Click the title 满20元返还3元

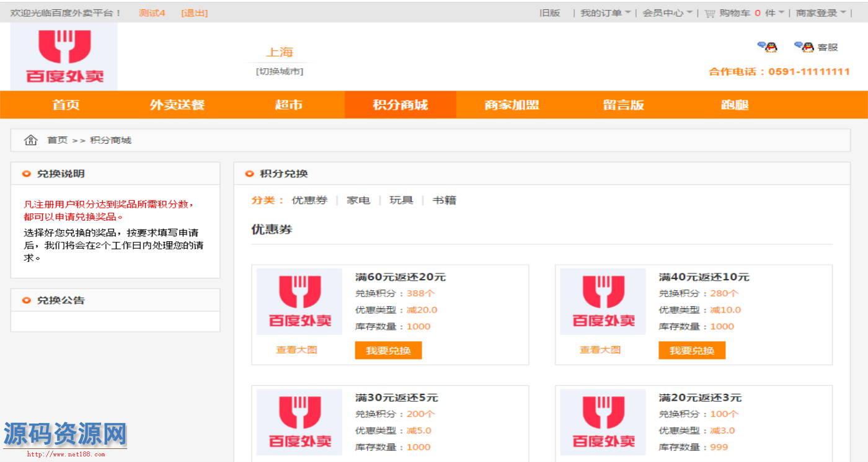(701, 398)
